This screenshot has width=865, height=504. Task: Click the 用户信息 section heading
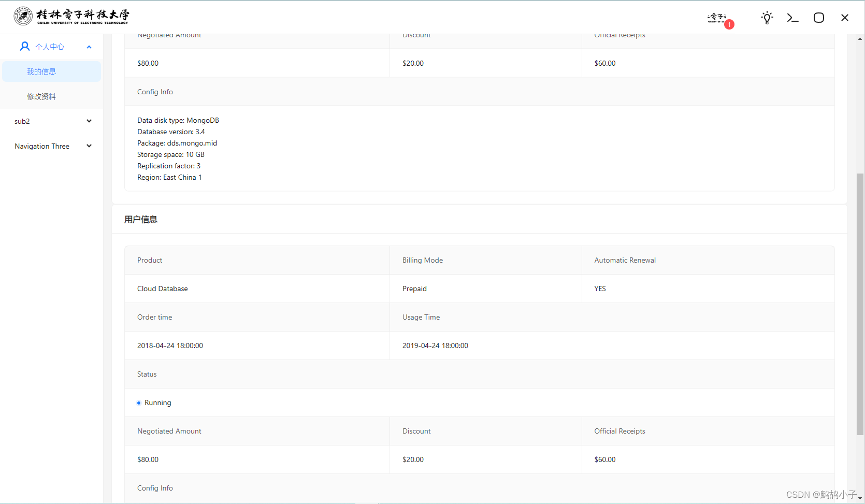pyautogui.click(x=140, y=219)
